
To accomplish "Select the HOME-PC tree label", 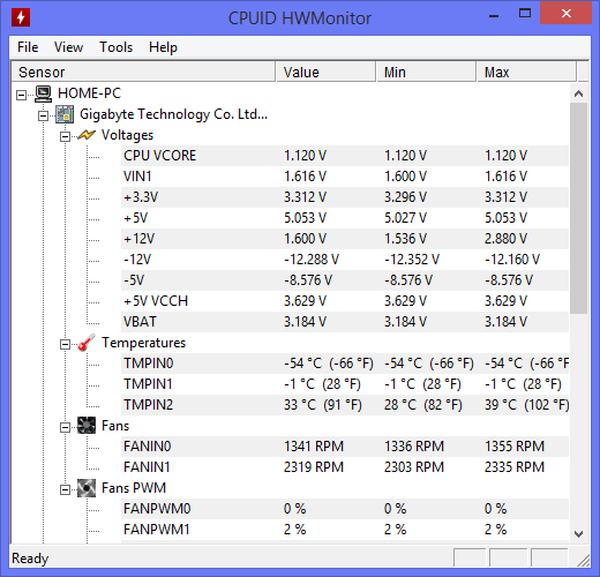I will tap(89, 93).
